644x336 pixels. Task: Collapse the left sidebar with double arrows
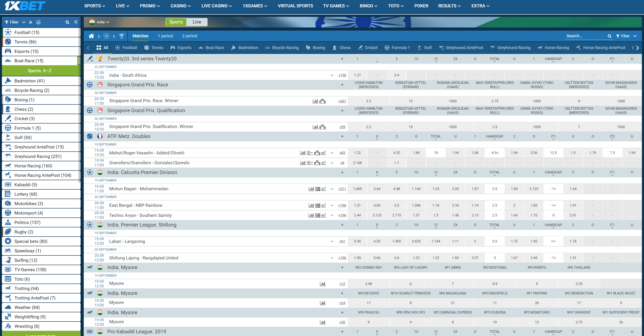(76, 22)
